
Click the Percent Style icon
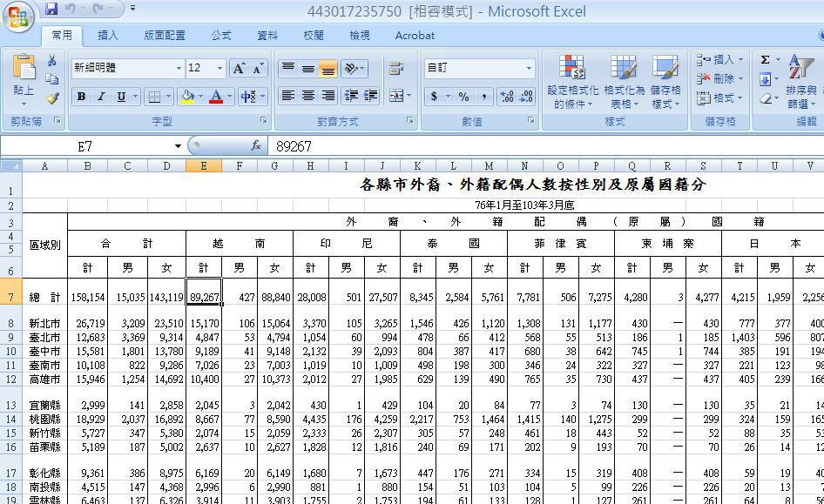[x=463, y=97]
